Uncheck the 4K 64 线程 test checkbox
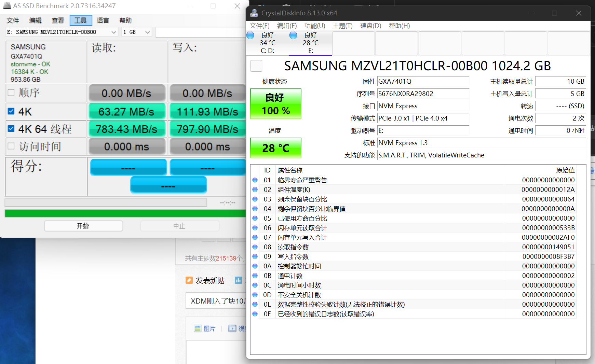 (x=11, y=129)
